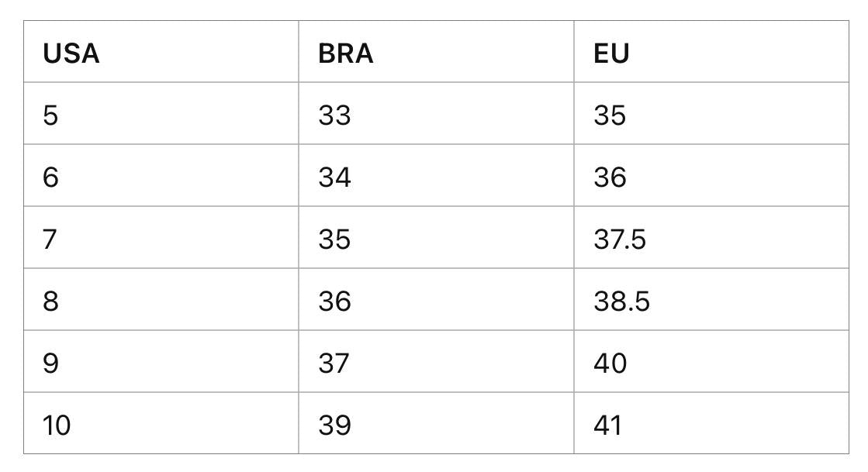Click the 36 in the BRA column
The image size is (868, 472).
click(x=334, y=301)
